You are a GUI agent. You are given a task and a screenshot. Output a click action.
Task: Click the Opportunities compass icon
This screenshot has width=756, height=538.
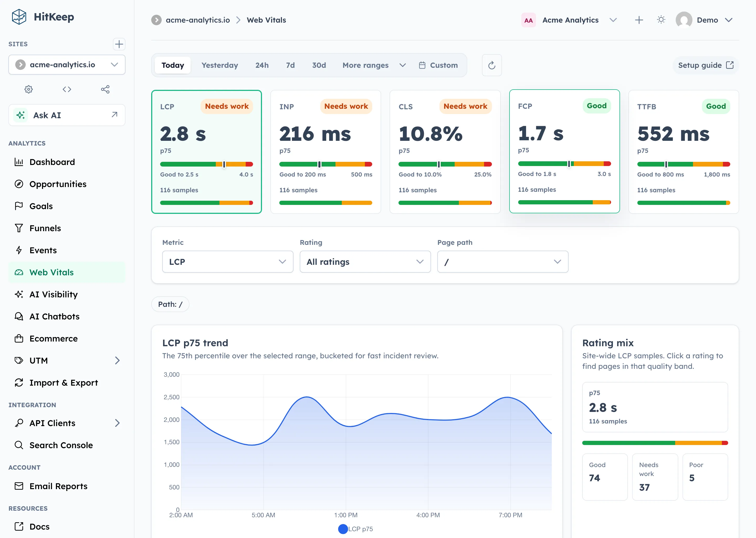point(19,184)
